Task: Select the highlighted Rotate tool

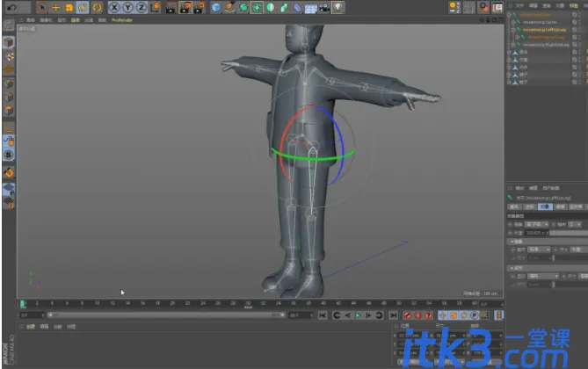Action: point(83,8)
